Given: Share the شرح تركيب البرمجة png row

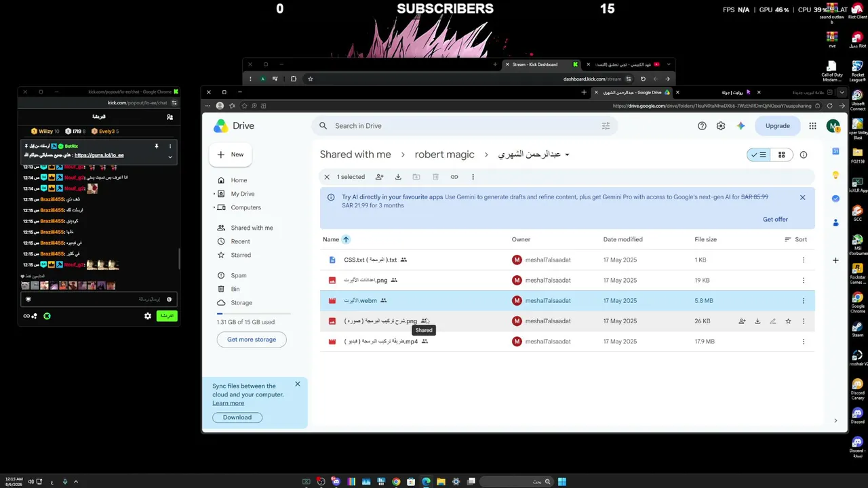Looking at the screenshot, I should point(742,321).
